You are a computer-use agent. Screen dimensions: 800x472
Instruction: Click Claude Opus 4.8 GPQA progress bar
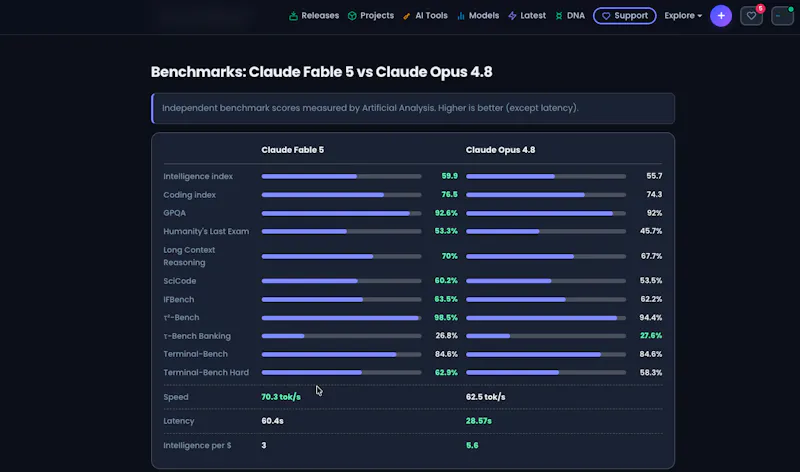[x=546, y=213]
